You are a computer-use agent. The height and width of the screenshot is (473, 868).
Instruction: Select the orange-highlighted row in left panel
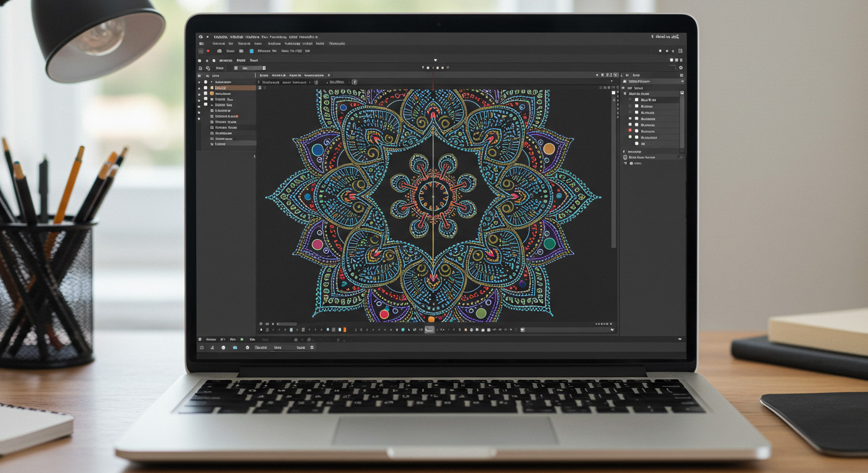235,88
